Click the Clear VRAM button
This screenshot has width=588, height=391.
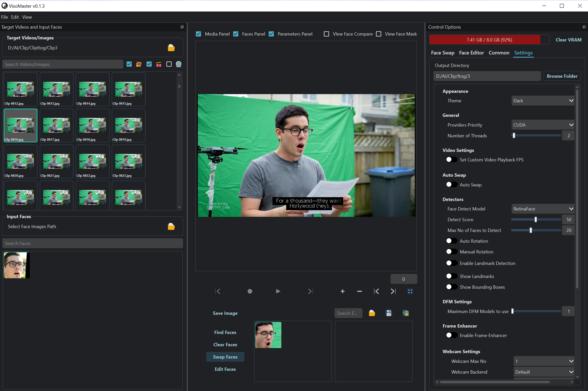coord(568,40)
